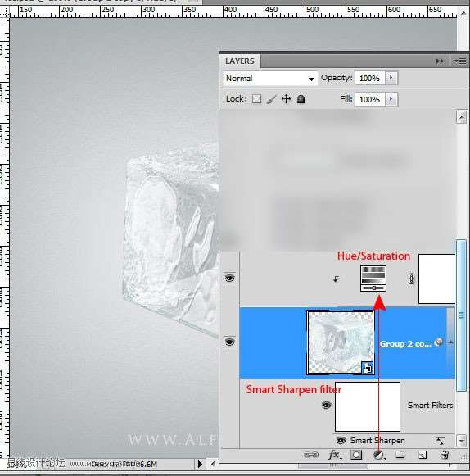Open the Opacity slider arrow
The width and height of the screenshot is (470, 476).
pos(391,78)
